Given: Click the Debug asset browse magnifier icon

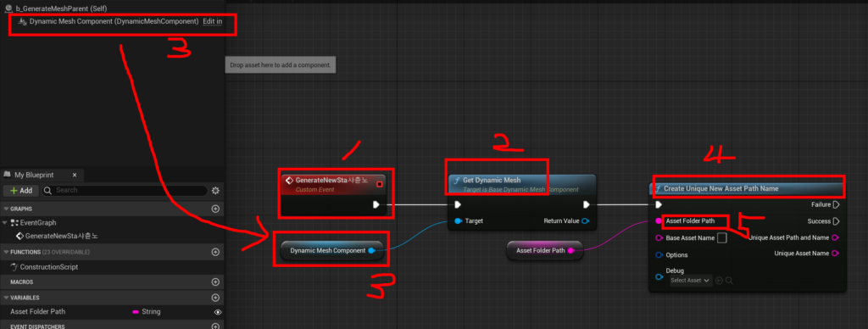Looking at the screenshot, I should tap(729, 281).
